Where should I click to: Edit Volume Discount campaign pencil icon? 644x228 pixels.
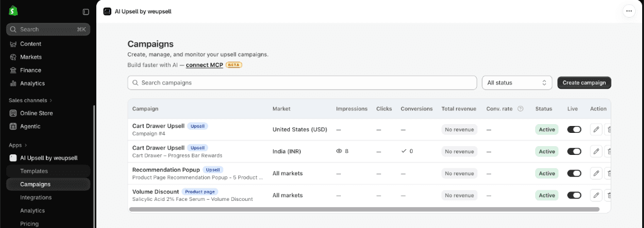pos(596,195)
